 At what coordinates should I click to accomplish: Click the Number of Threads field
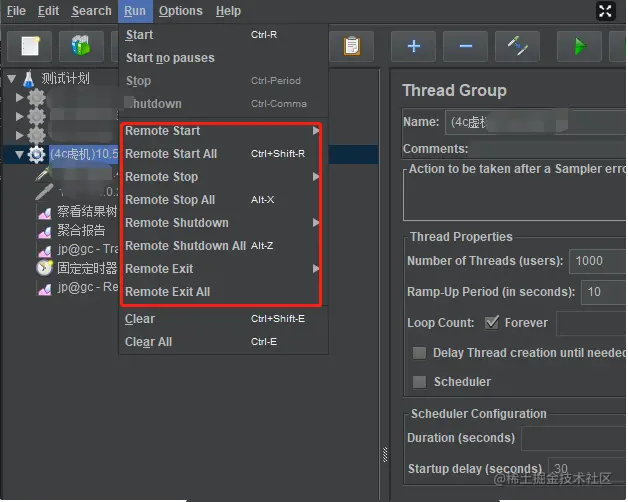pos(598,261)
